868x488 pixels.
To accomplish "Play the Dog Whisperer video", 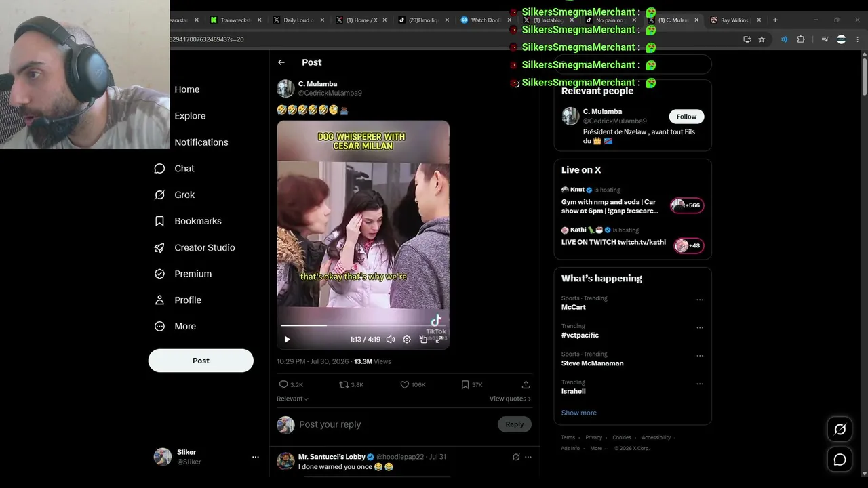I will pyautogui.click(x=287, y=340).
